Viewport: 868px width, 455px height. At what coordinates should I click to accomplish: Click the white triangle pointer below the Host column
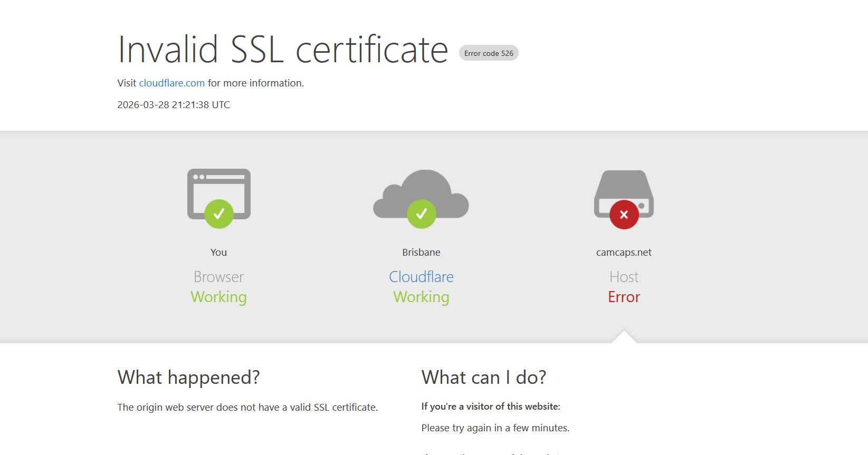pos(624,337)
